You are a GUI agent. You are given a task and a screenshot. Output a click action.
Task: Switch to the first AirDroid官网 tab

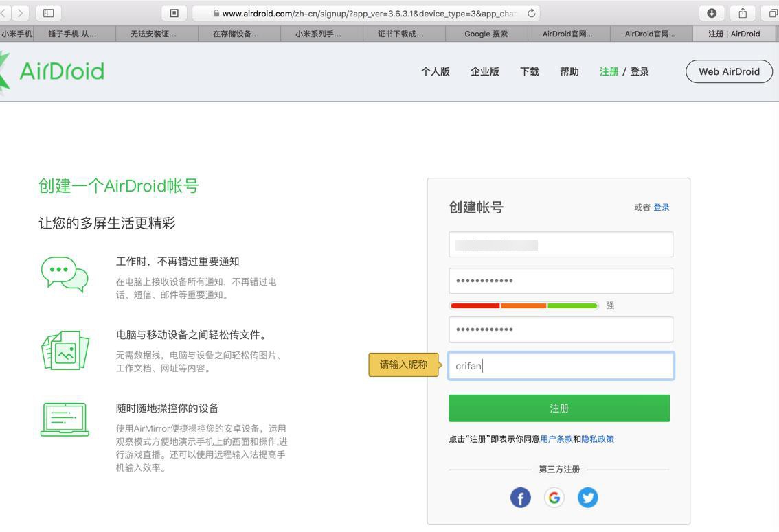(x=568, y=34)
